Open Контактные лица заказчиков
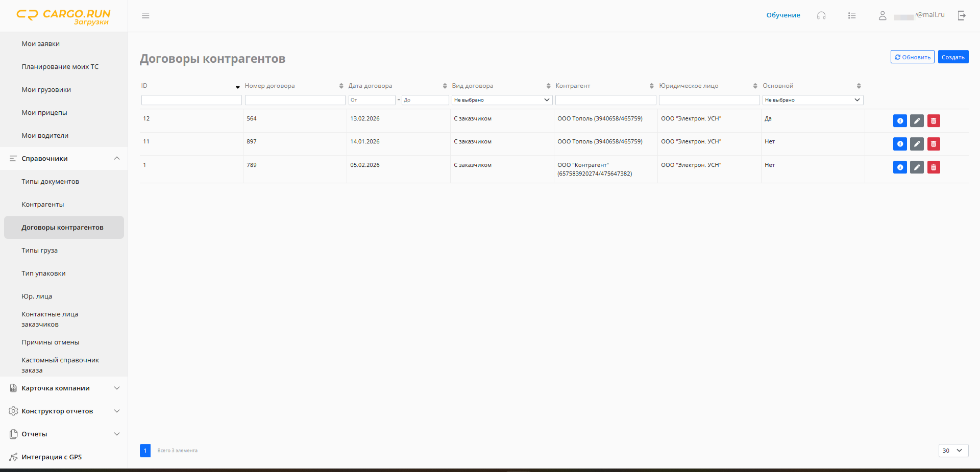 [50, 319]
